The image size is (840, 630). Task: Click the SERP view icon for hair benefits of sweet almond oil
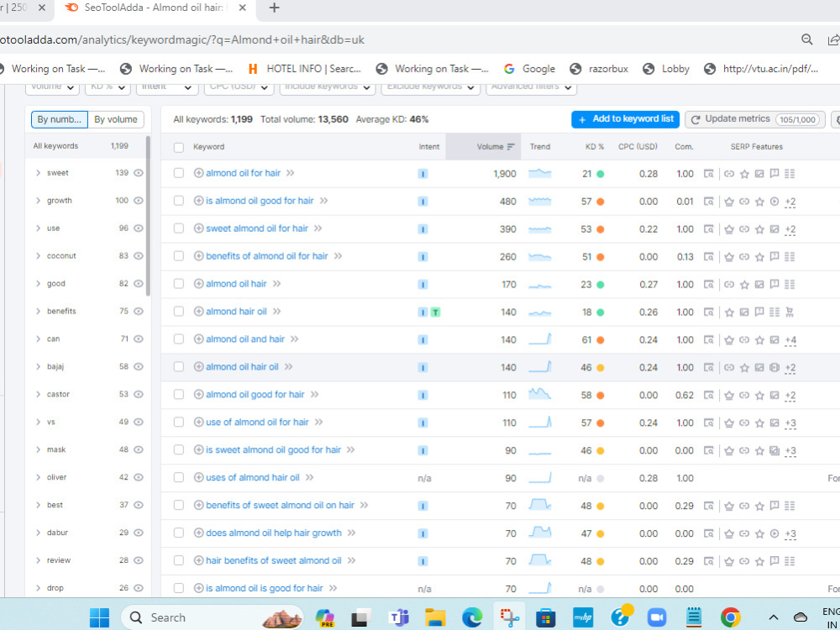coord(708,561)
